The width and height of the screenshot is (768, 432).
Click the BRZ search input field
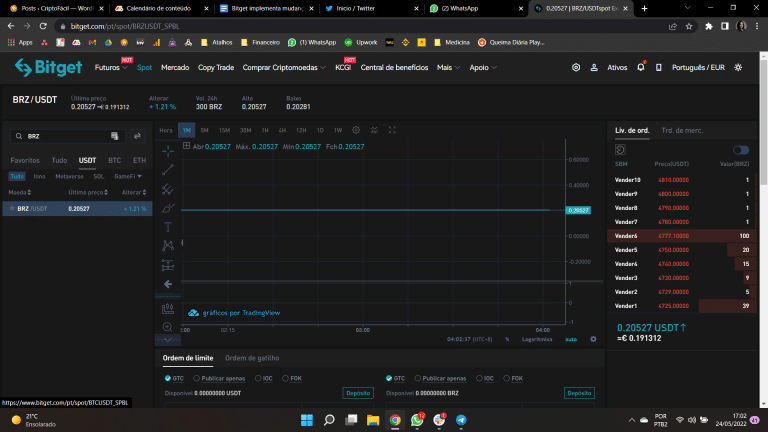[68, 136]
